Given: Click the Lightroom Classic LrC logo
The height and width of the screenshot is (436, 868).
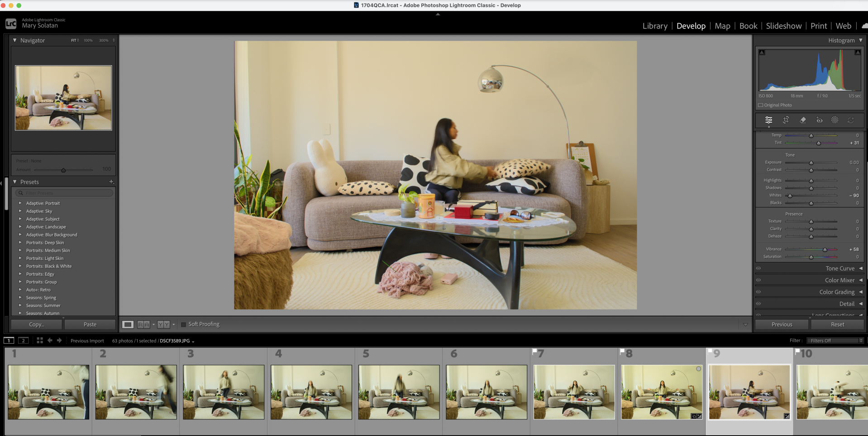Looking at the screenshot, I should [x=11, y=24].
